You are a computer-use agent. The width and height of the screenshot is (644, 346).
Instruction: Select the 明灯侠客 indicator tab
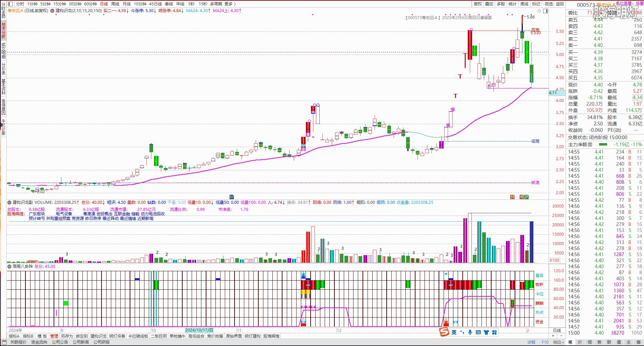[x=117, y=336]
